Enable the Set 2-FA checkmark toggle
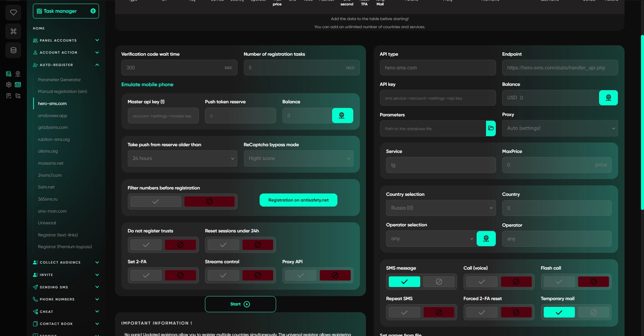644x336 pixels. [146, 275]
